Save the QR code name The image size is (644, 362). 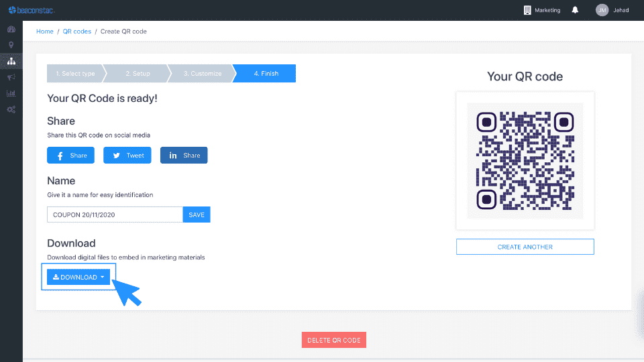tap(197, 215)
